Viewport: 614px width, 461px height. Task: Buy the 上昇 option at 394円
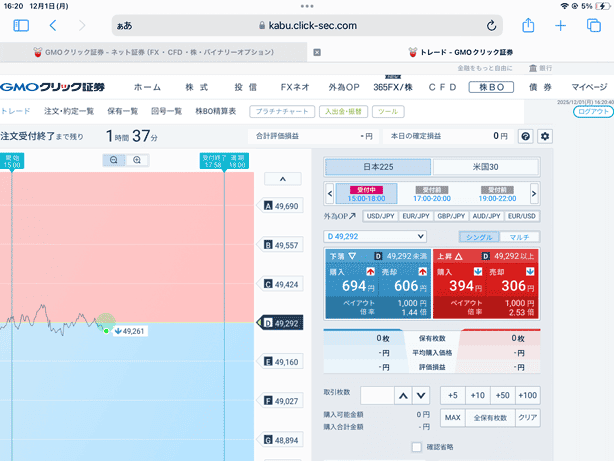click(459, 281)
